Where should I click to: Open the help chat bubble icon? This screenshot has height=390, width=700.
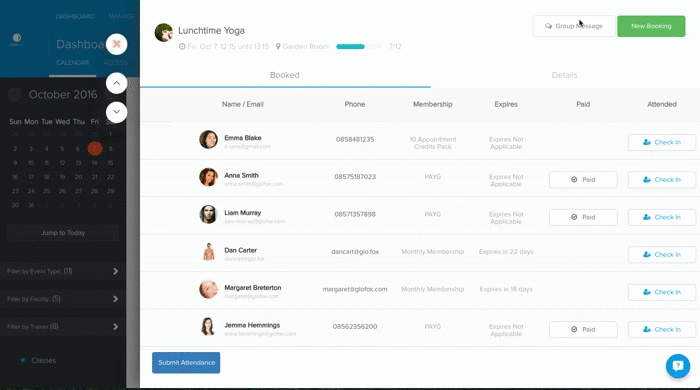point(678,366)
